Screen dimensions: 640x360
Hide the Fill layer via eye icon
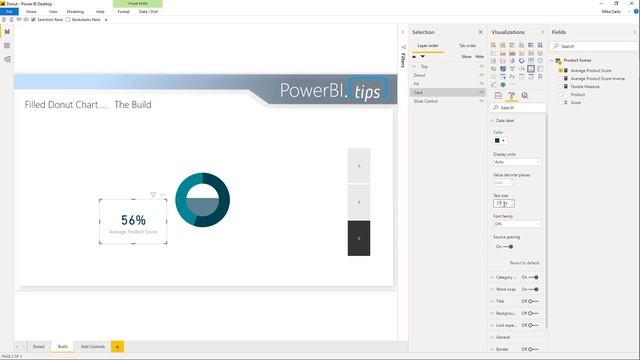(x=481, y=84)
